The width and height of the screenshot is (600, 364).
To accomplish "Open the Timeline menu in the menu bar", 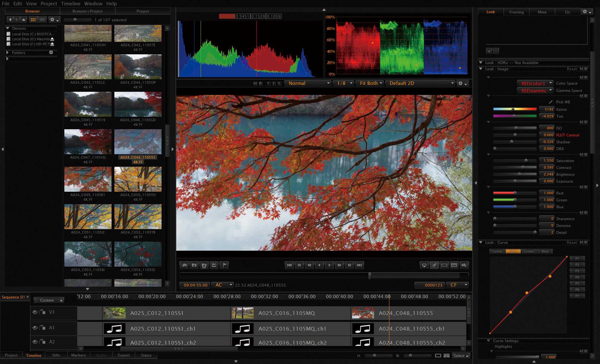I will (71, 3).
